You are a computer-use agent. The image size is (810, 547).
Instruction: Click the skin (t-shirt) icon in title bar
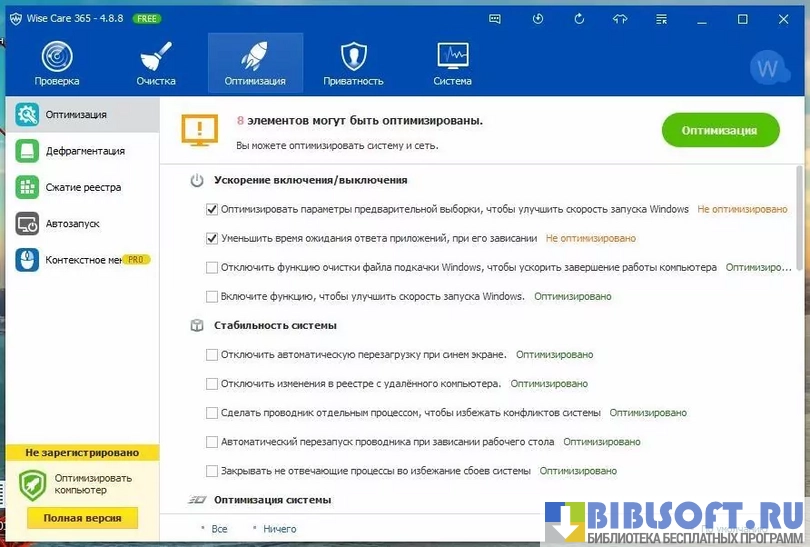click(620, 19)
